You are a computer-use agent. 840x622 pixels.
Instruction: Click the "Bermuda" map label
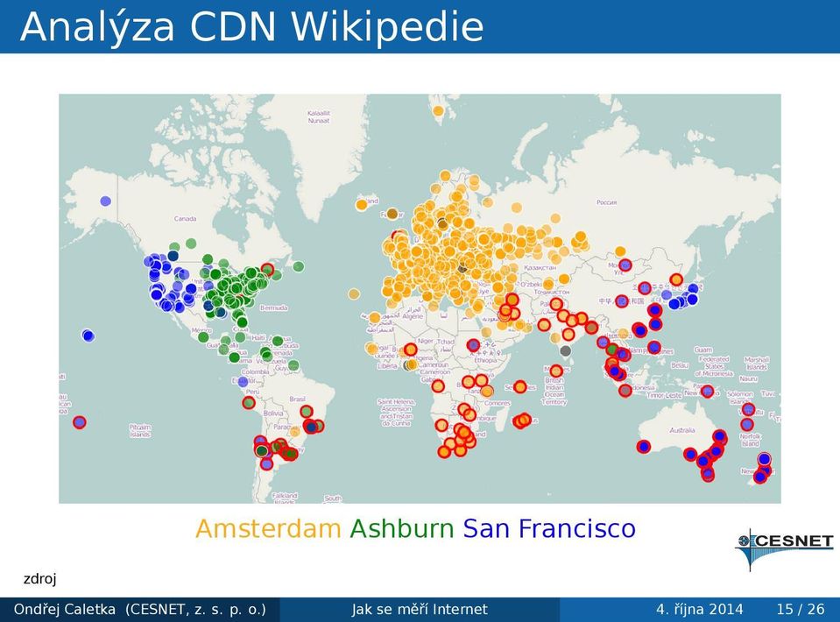pos(274,308)
